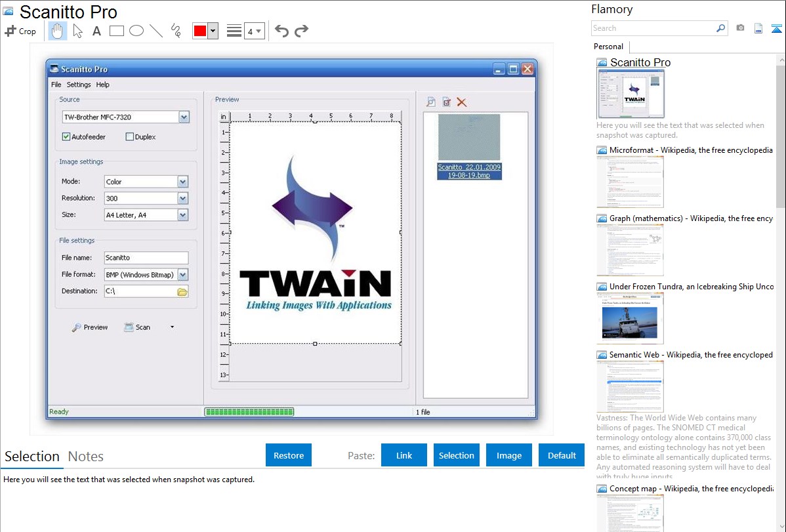The image size is (786, 532).
Task: Open the Semantic Web - Wikipedia snapshot title
Action: click(691, 354)
